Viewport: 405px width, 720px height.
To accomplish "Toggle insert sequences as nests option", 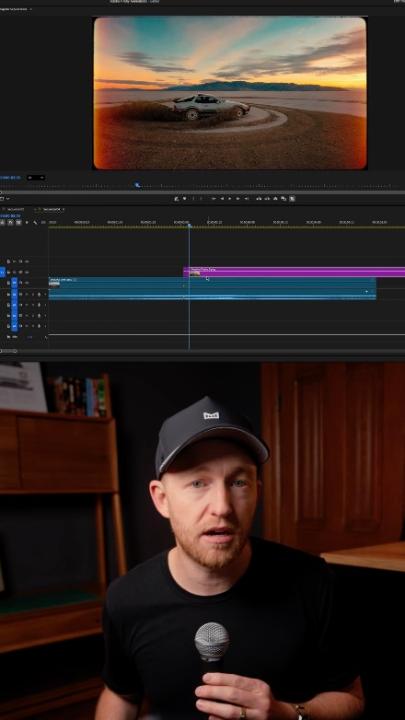I will coord(2,222).
